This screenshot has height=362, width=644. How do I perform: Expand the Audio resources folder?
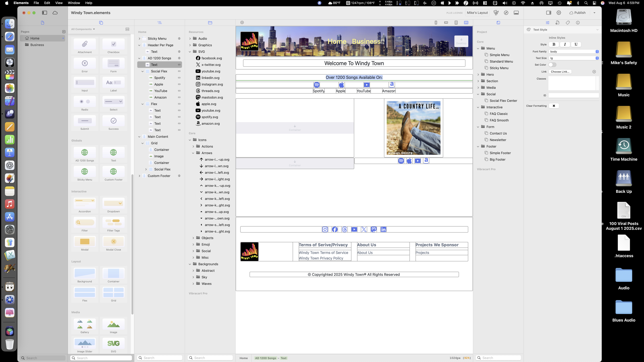coord(190,38)
